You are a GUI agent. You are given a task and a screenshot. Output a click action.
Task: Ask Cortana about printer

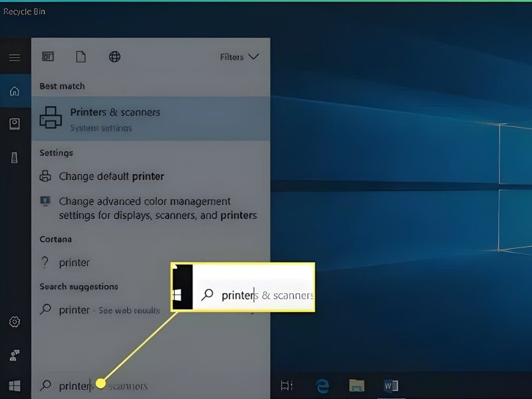[x=74, y=262]
